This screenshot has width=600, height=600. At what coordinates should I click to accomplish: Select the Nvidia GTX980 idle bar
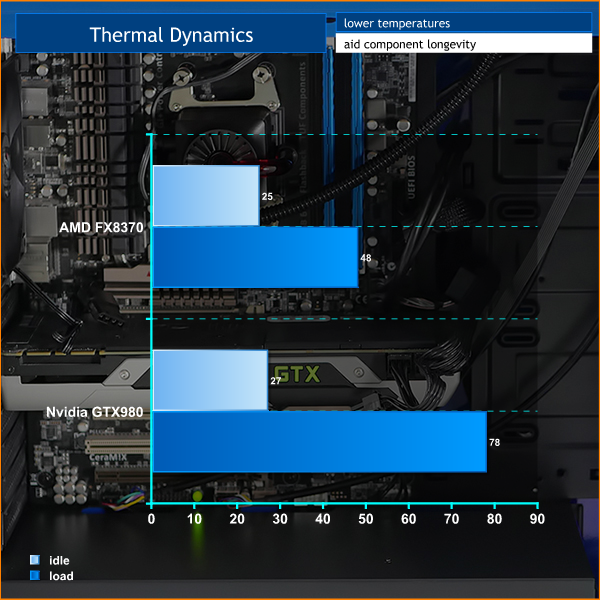tap(210, 380)
